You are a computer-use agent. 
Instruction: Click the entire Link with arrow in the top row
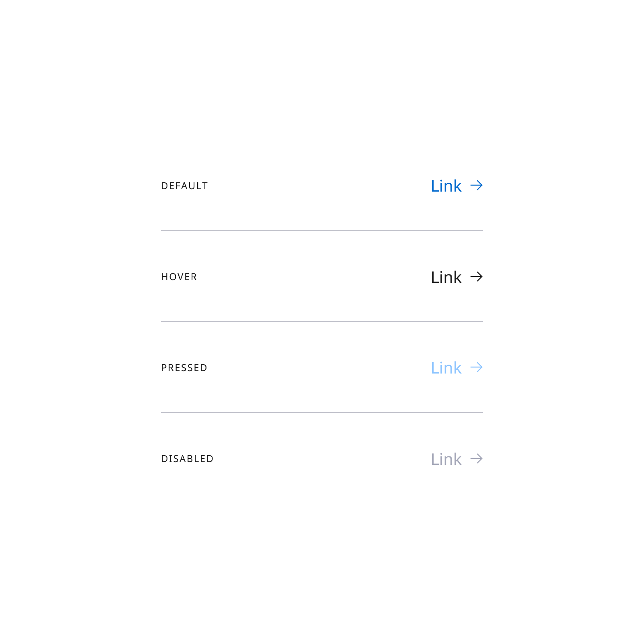(x=457, y=186)
